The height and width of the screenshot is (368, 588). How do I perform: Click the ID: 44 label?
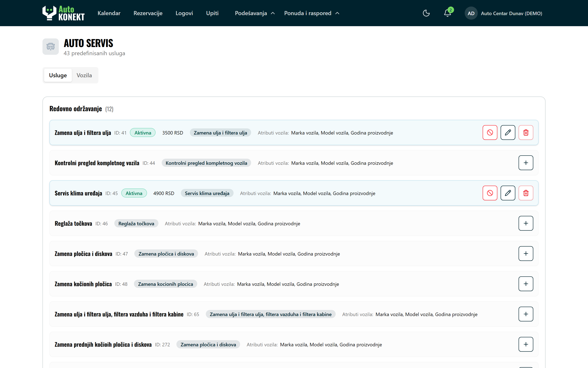tap(149, 163)
